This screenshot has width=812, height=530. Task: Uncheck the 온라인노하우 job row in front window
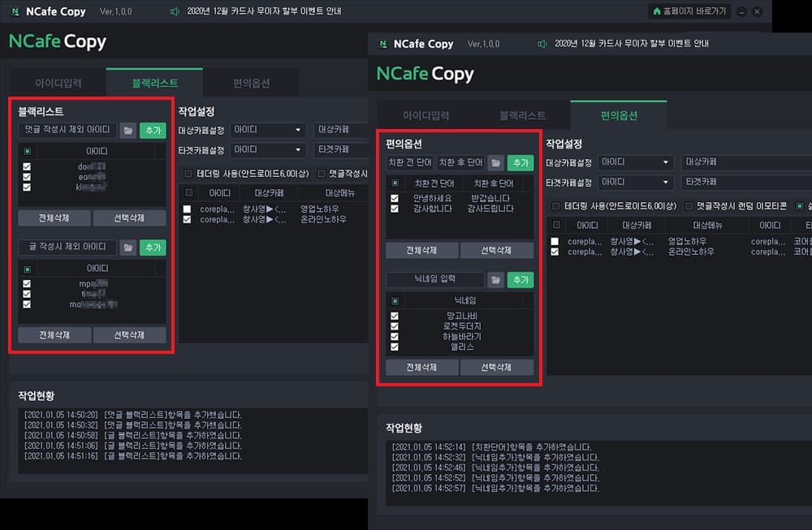(555, 252)
